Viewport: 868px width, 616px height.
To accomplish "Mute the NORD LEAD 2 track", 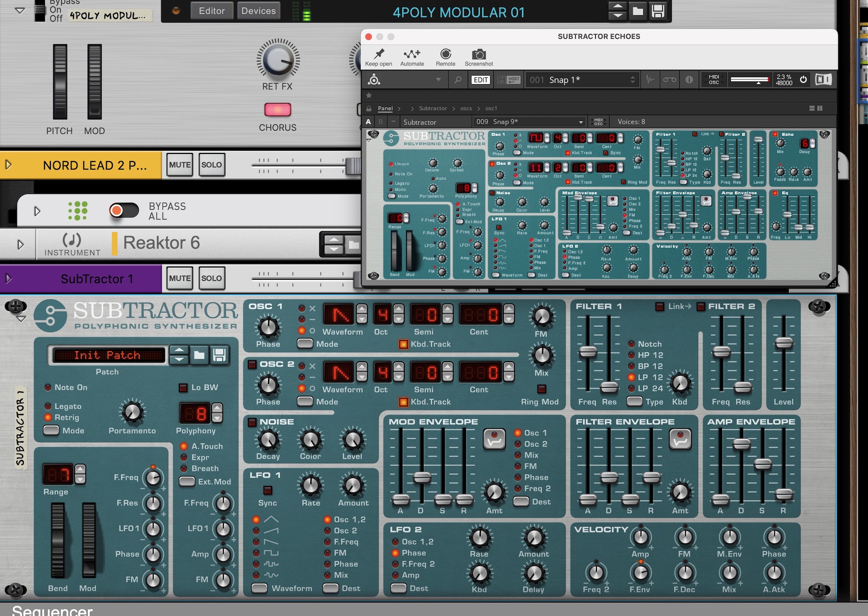I will pos(180,165).
